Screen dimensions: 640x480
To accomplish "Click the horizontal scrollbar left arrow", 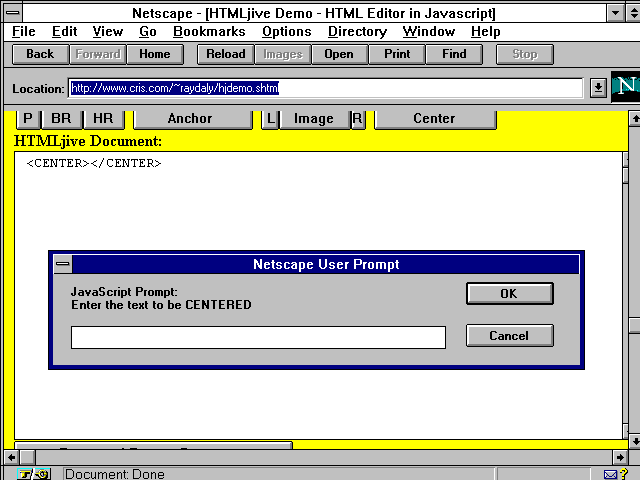I will click(12, 457).
